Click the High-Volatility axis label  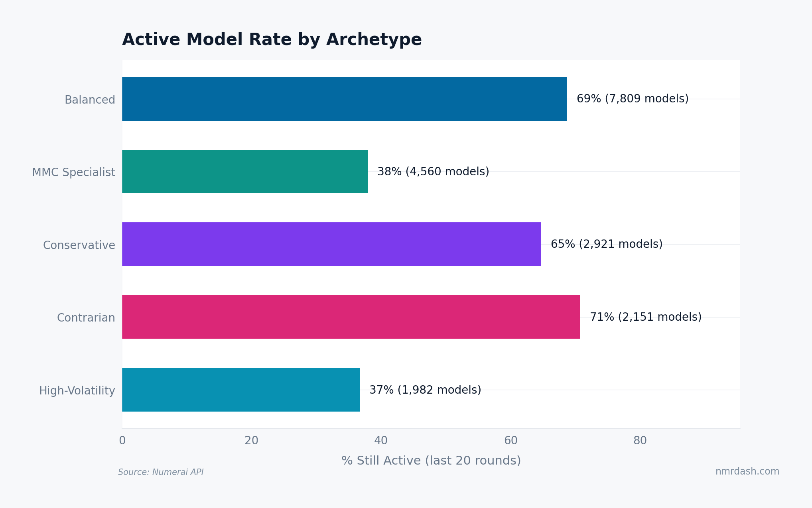77,391
